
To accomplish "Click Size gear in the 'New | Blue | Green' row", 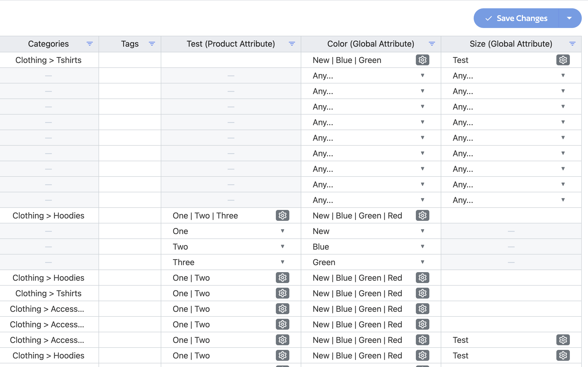I will [x=563, y=60].
